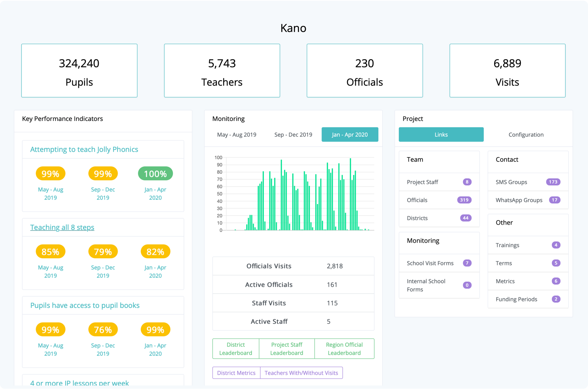Click the 44 Districts count badge
Screen dimensions: 588x389
click(x=465, y=218)
